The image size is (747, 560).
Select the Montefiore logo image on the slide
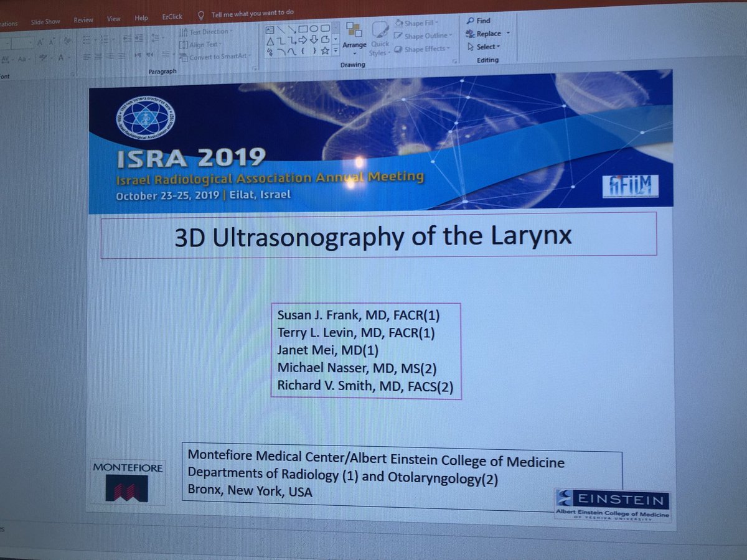tap(127, 482)
